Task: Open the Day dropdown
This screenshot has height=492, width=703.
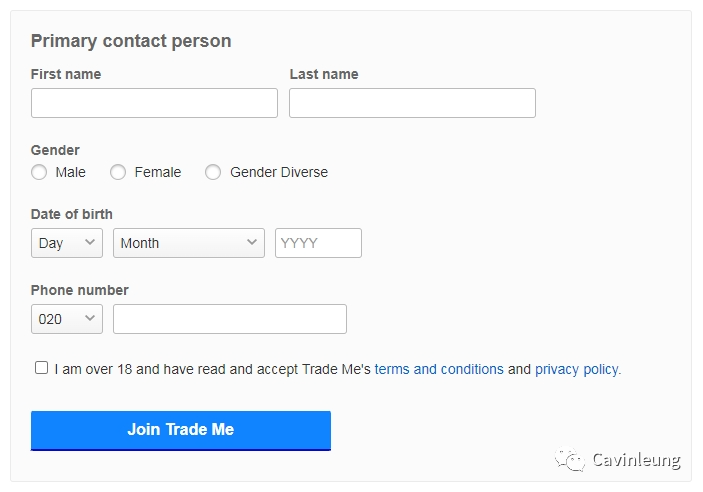Action: coord(67,243)
